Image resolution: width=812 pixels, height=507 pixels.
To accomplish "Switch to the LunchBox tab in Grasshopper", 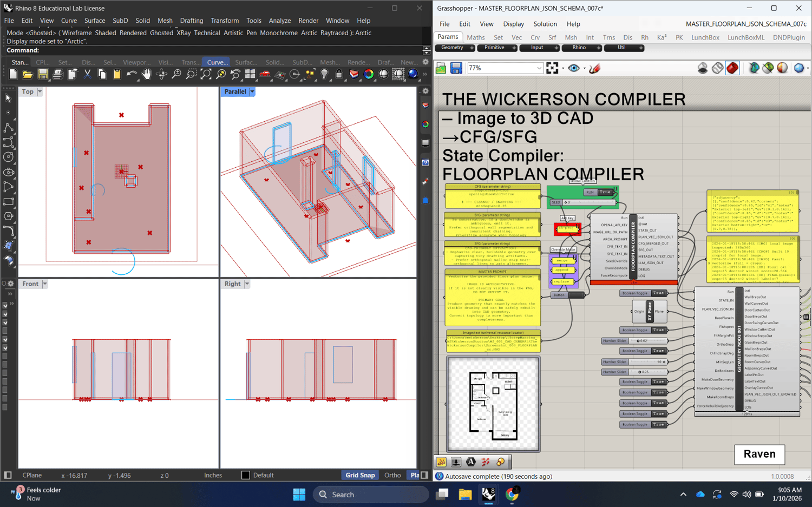I will tap(705, 37).
